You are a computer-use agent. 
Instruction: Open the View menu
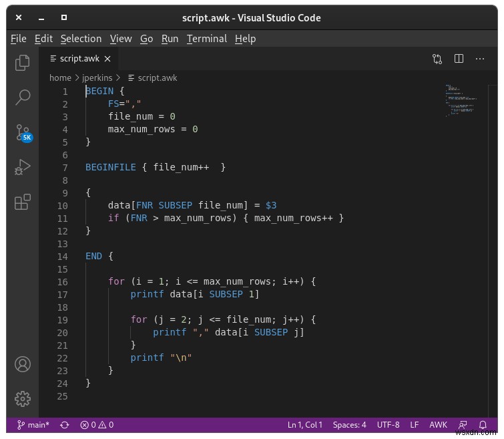tap(121, 39)
